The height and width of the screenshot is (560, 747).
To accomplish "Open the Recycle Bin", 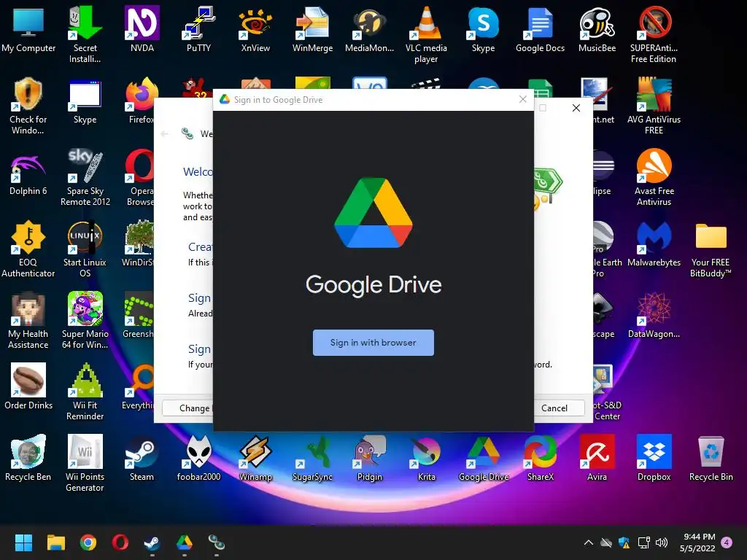I will tap(711, 458).
